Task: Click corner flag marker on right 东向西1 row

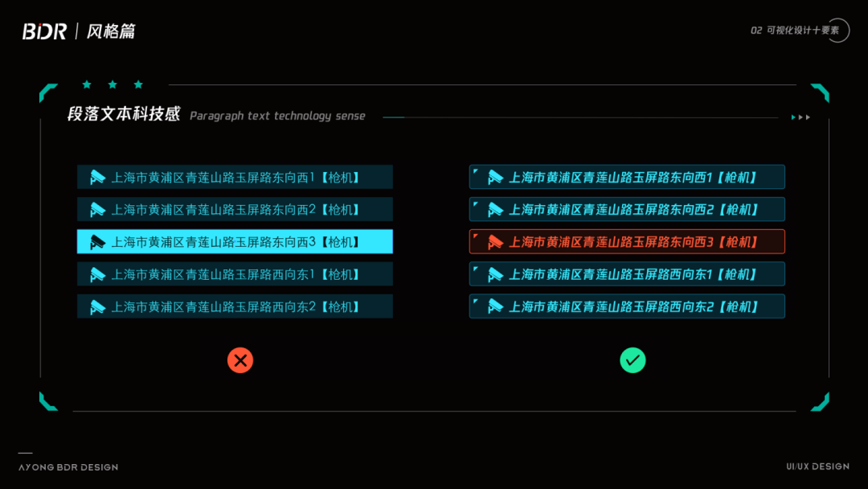Action: 476,171
